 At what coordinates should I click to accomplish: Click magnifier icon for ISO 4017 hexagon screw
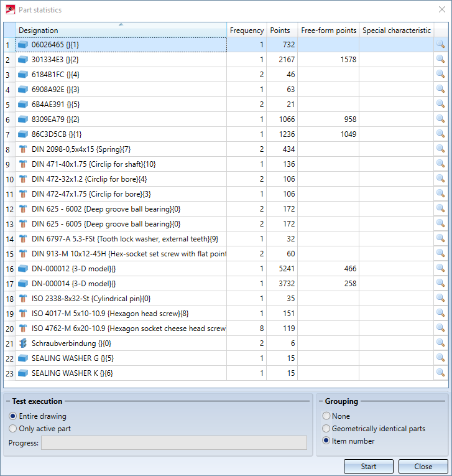(440, 313)
